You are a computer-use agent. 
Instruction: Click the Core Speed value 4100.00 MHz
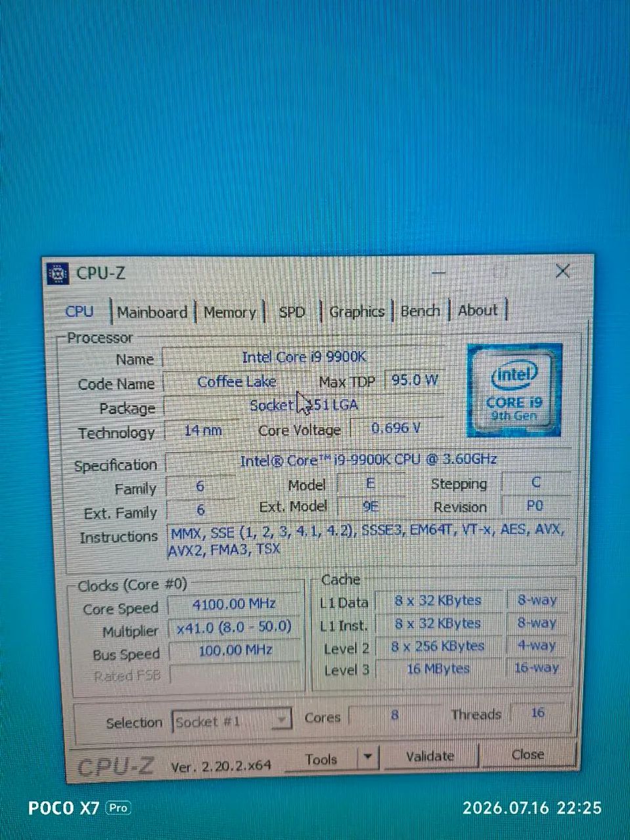pos(234,604)
